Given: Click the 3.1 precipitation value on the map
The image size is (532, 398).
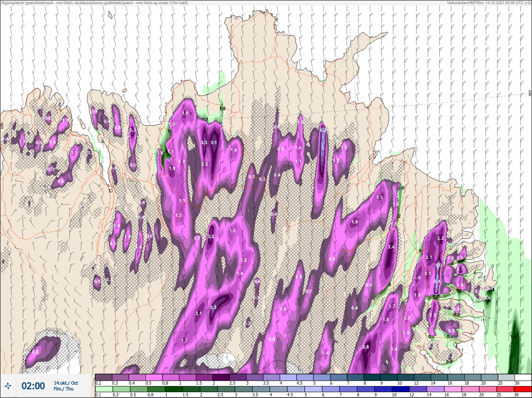Looking at the screenshot, I should click(214, 142).
